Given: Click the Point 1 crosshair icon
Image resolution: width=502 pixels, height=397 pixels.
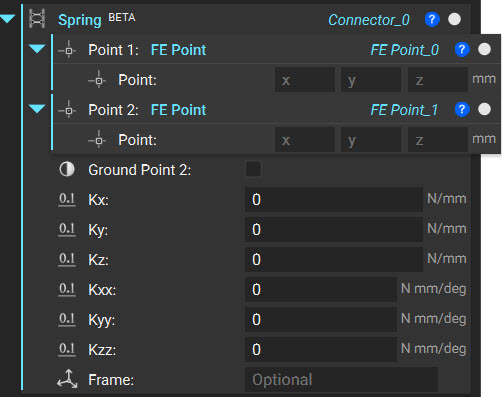Looking at the screenshot, I should pyautogui.click(x=68, y=50).
